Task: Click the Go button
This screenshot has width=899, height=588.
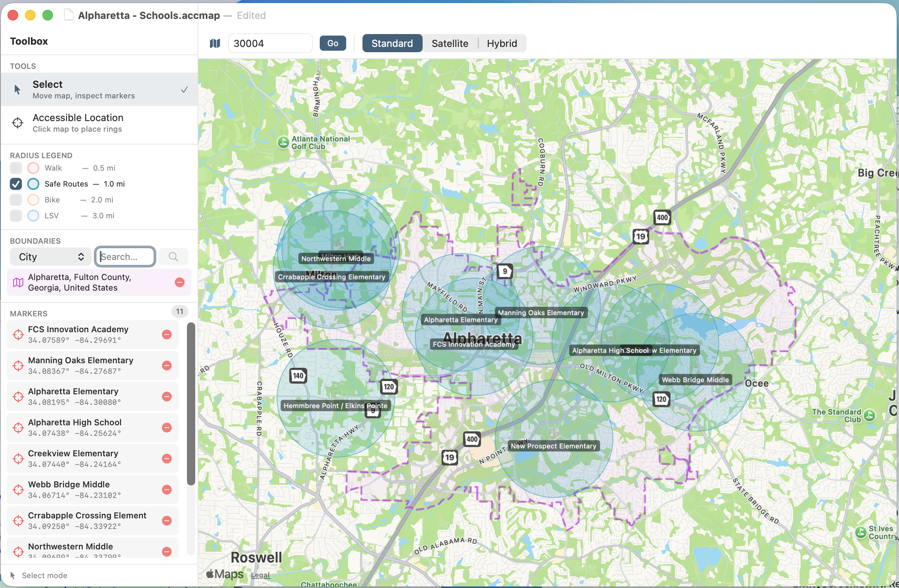Action: (333, 44)
